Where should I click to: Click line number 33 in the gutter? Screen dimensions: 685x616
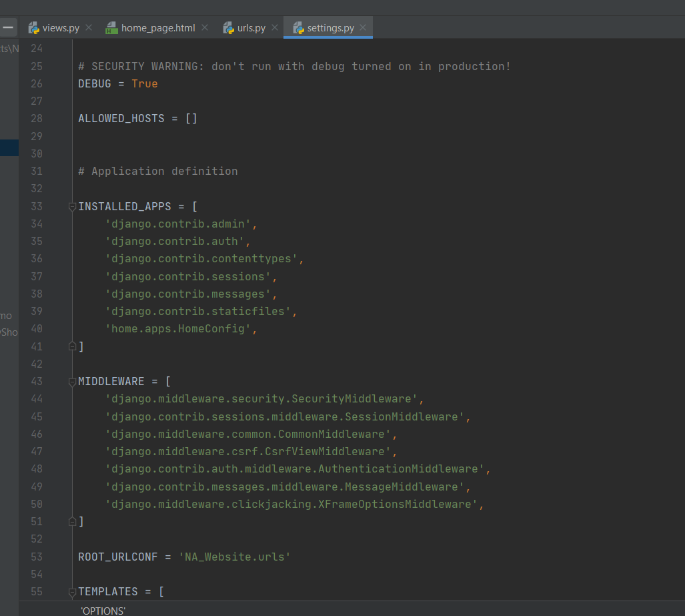coord(37,206)
